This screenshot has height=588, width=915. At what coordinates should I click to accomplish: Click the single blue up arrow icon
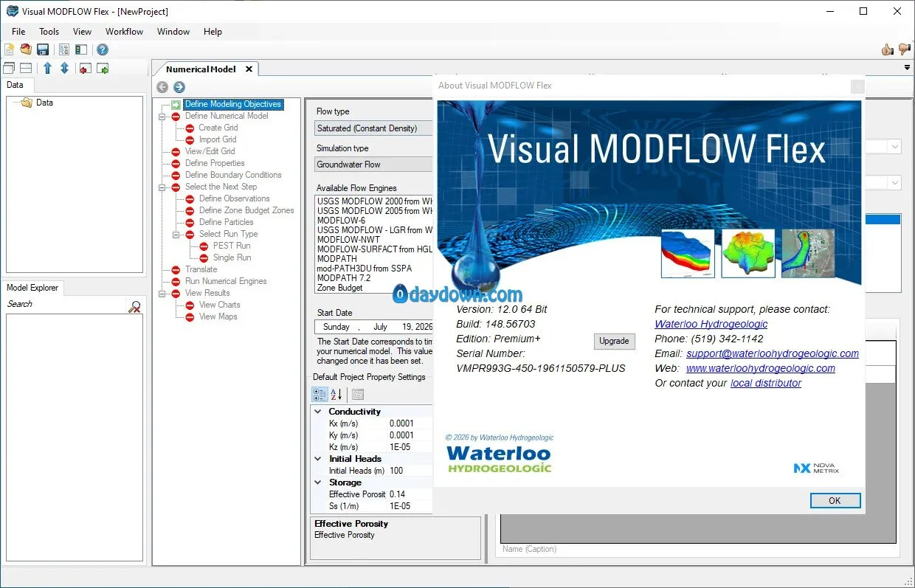click(x=47, y=69)
